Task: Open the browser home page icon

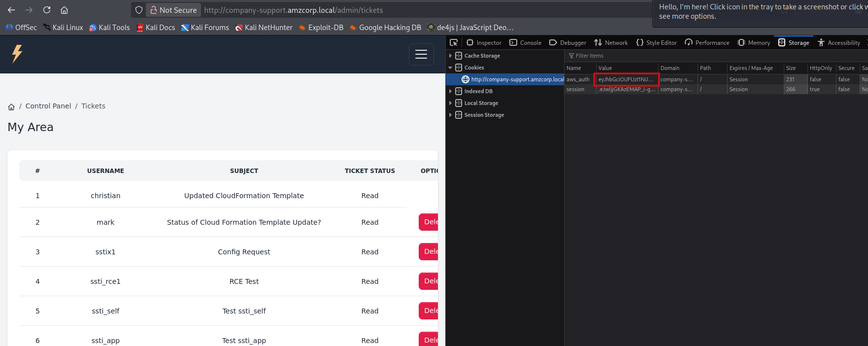Action: click(x=64, y=10)
